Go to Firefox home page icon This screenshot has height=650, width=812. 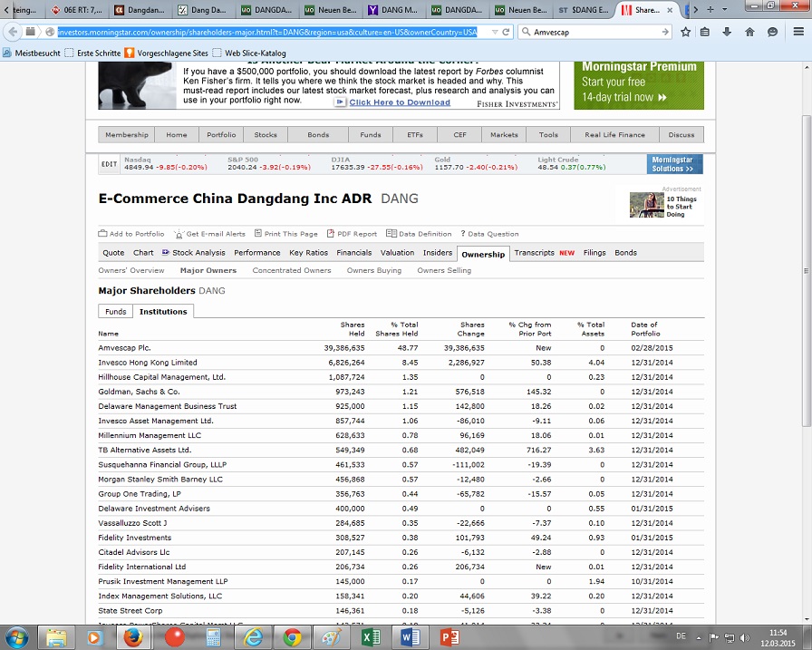click(x=750, y=31)
